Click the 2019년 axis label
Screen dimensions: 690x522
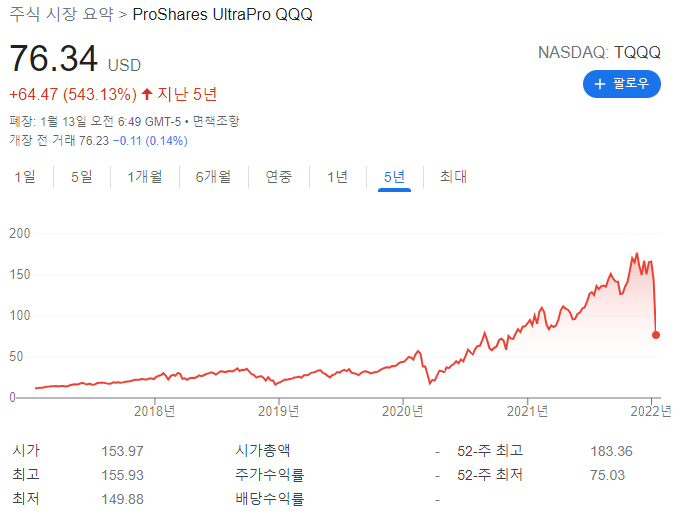click(x=279, y=411)
